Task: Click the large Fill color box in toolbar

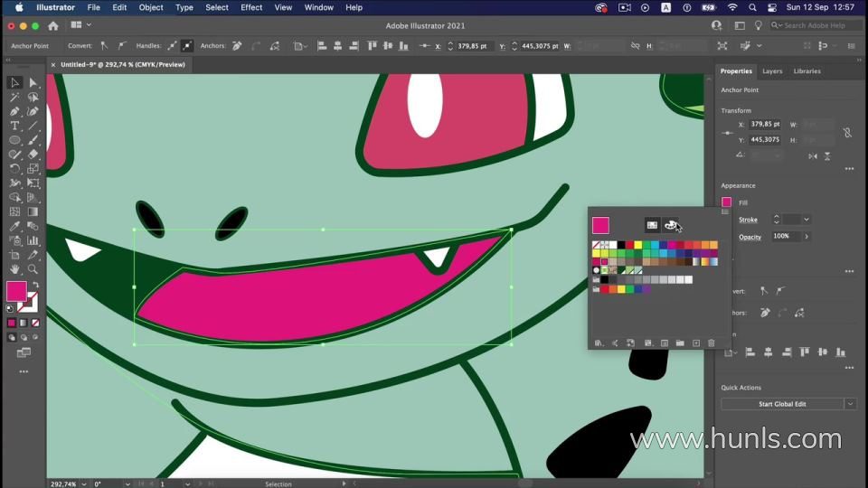Action: (x=16, y=291)
